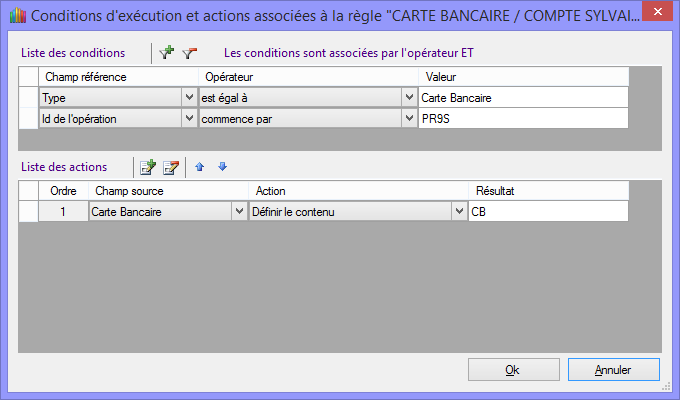Click the add condition icon
Viewport: 680px width, 400px height.
[x=167, y=53]
